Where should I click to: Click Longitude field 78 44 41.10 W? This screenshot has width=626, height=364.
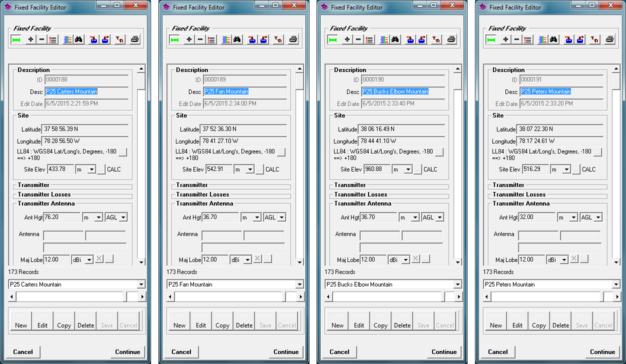401,141
